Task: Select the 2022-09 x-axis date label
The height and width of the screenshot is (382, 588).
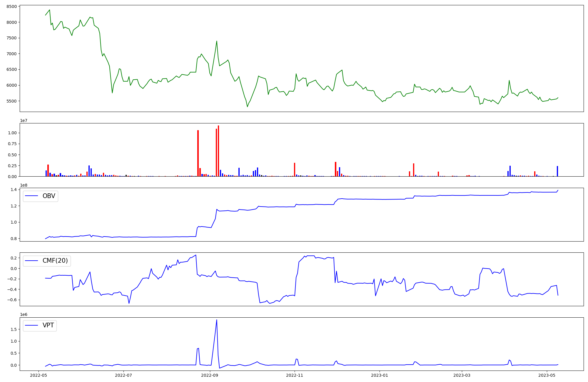Action: 210,375
